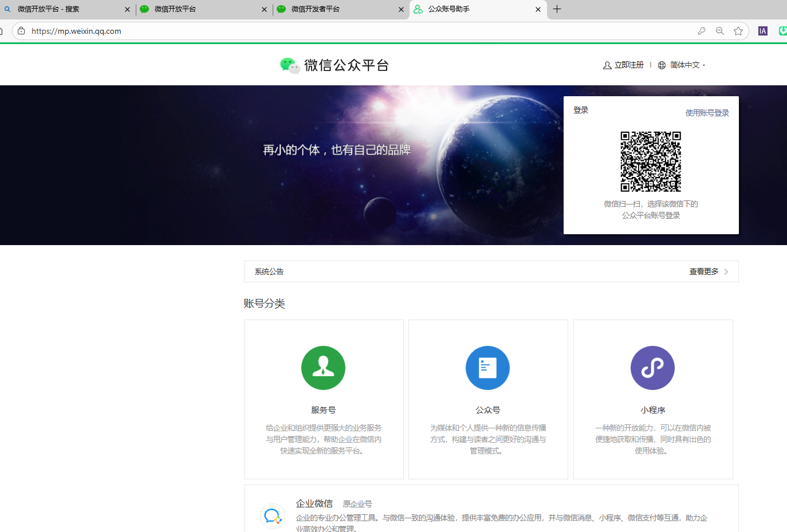The image size is (787, 532).
Task: Click 立即注册 to sign up
Action: [x=629, y=65]
